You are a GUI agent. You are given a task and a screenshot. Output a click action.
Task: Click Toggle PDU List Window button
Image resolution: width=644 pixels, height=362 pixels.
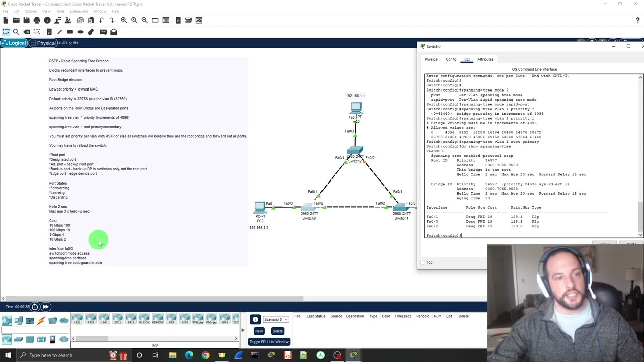(x=269, y=342)
